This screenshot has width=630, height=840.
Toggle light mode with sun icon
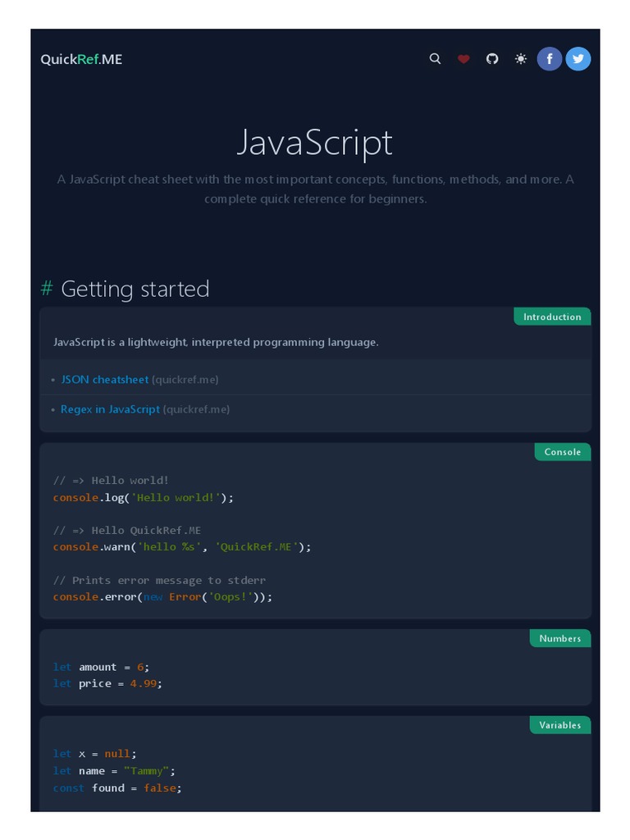(x=521, y=59)
